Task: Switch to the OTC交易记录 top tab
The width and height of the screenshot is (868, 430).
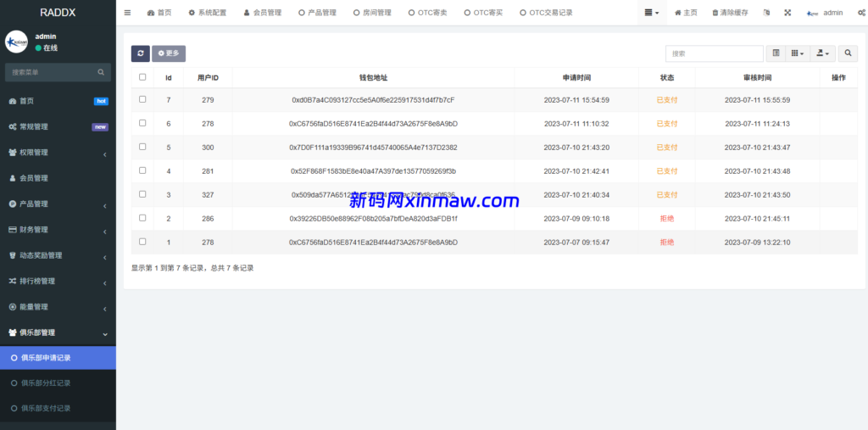Action: (x=547, y=13)
